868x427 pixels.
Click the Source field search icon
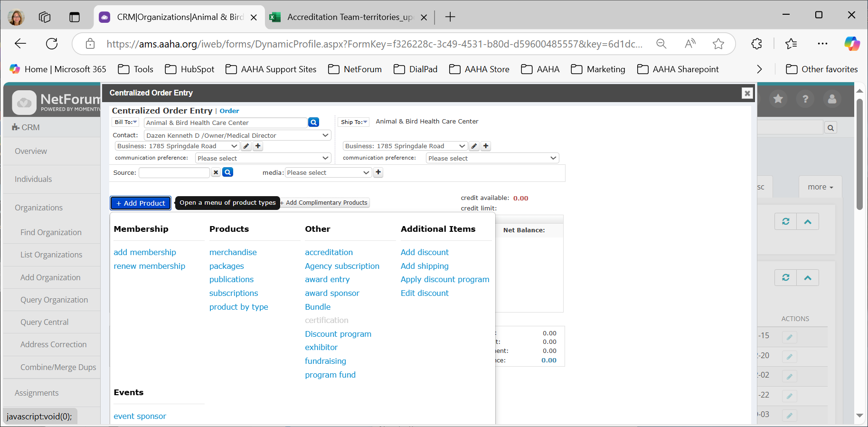pyautogui.click(x=228, y=172)
